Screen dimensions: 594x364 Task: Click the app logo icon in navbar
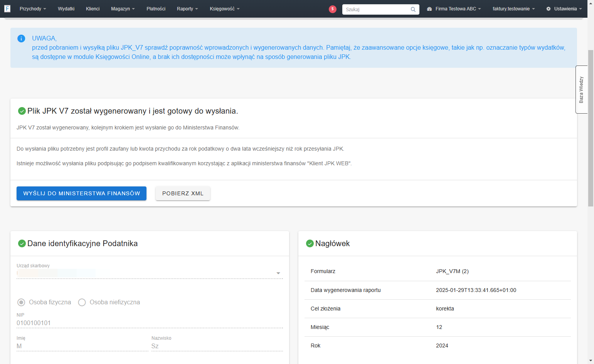7,8
